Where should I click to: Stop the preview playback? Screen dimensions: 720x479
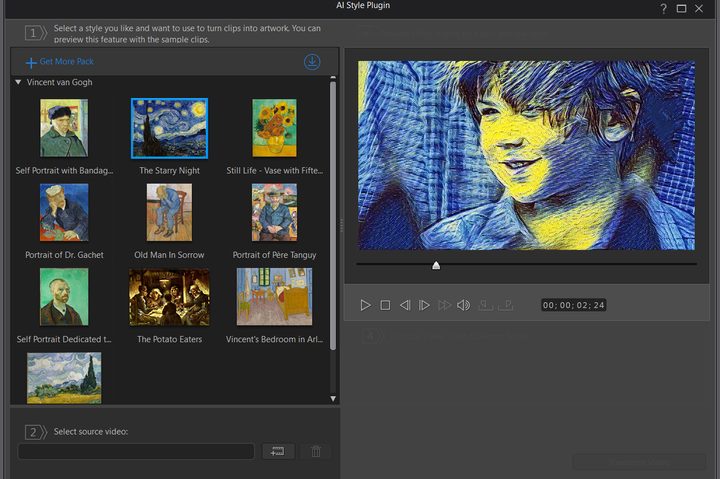(x=385, y=305)
